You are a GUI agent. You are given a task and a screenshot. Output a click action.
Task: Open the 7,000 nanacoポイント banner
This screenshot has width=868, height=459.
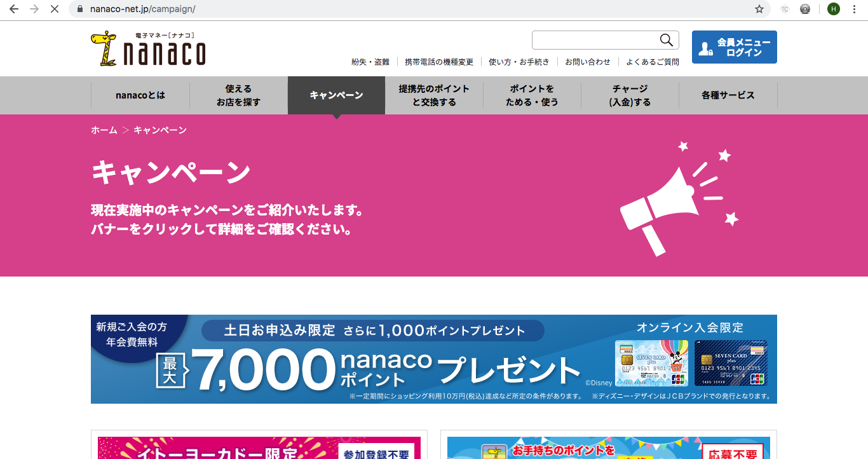pyautogui.click(x=434, y=359)
